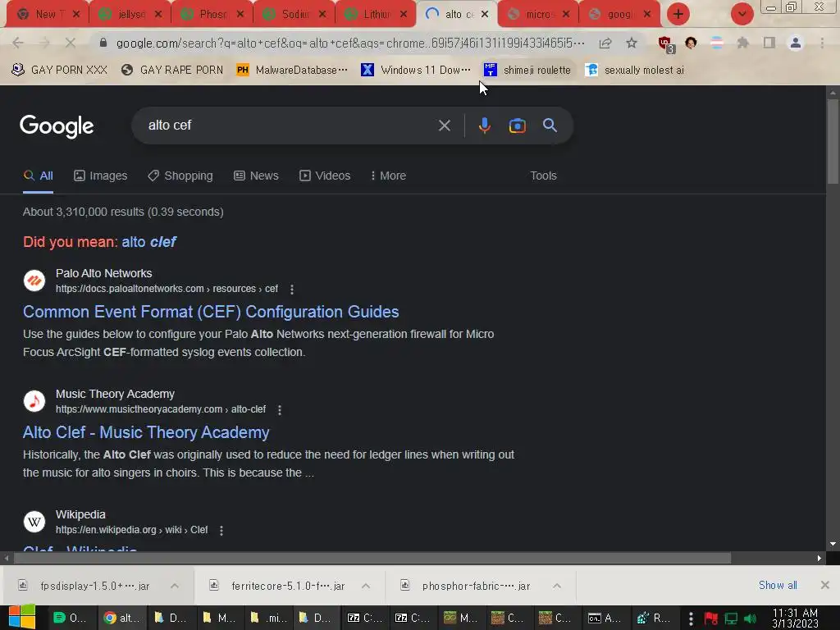Open more options for Music Theory Academy result
Image resolution: width=840 pixels, height=630 pixels.
click(280, 410)
